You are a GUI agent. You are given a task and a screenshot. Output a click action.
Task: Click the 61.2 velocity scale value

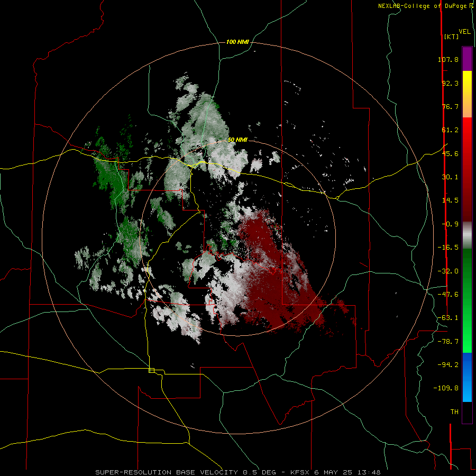click(x=450, y=130)
